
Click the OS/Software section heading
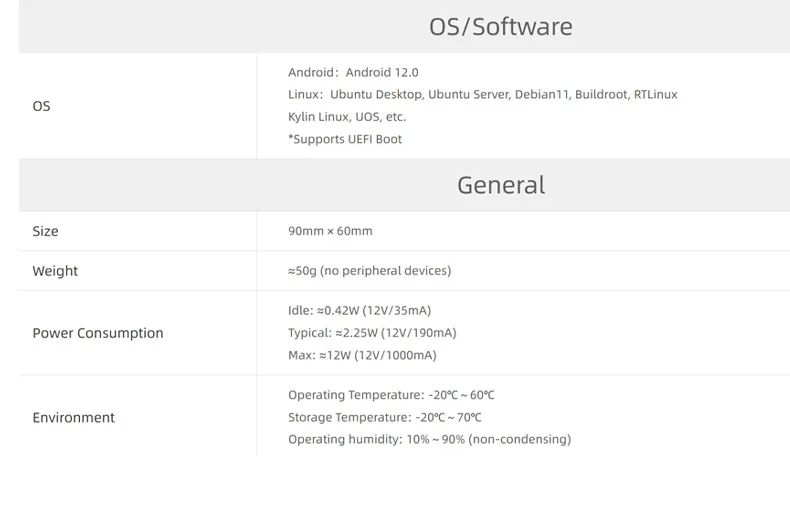(500, 27)
